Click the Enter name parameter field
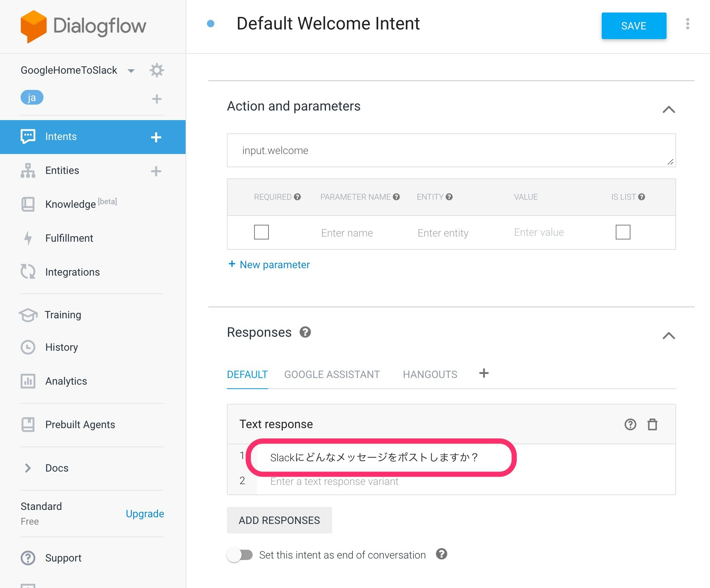Screen dimensions: 710x588 click(347, 233)
